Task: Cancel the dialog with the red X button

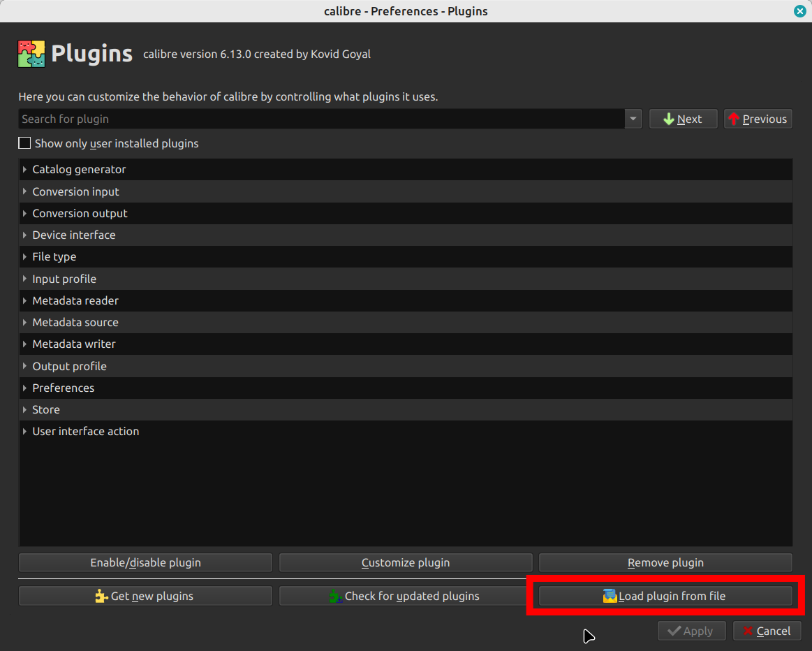Action: [x=767, y=631]
